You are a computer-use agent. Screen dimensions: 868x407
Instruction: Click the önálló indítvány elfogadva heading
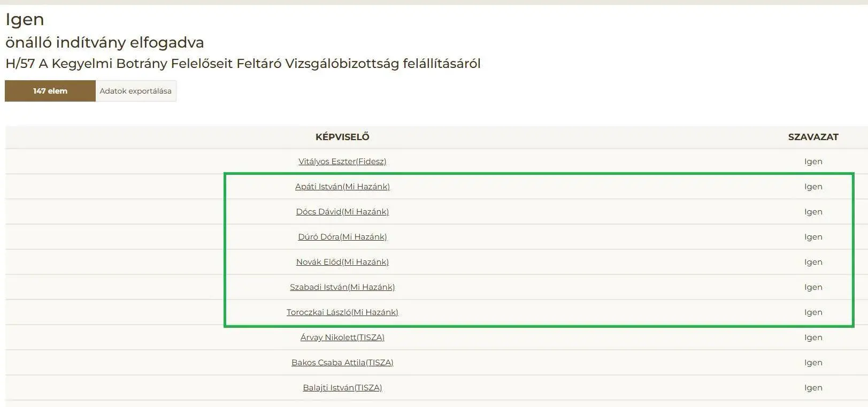pyautogui.click(x=105, y=42)
